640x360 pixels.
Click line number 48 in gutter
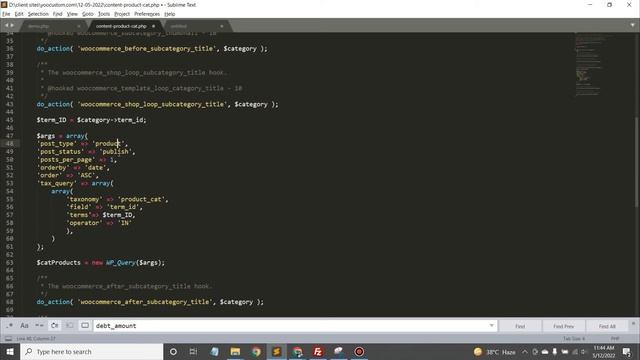[9, 144]
